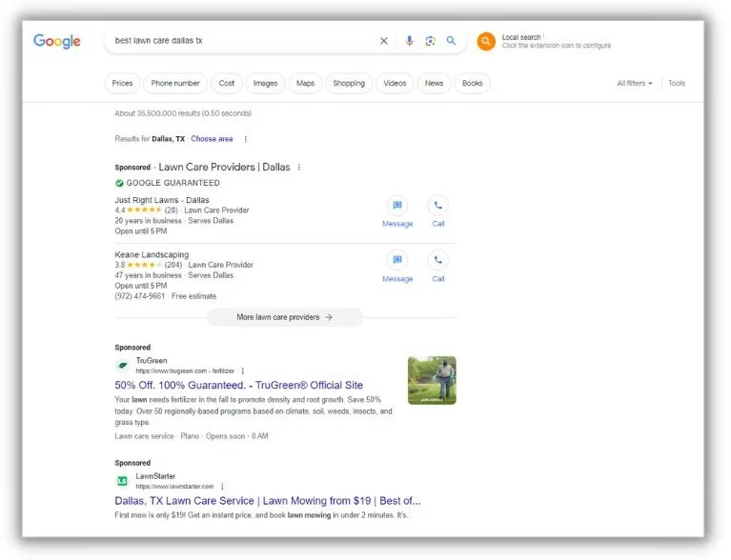Expand the All filters dropdown

click(635, 84)
